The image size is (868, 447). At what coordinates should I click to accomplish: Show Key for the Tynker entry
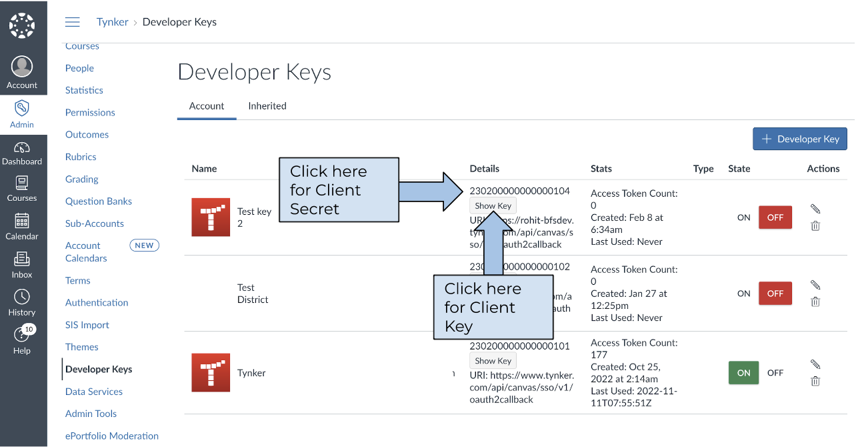[493, 361]
